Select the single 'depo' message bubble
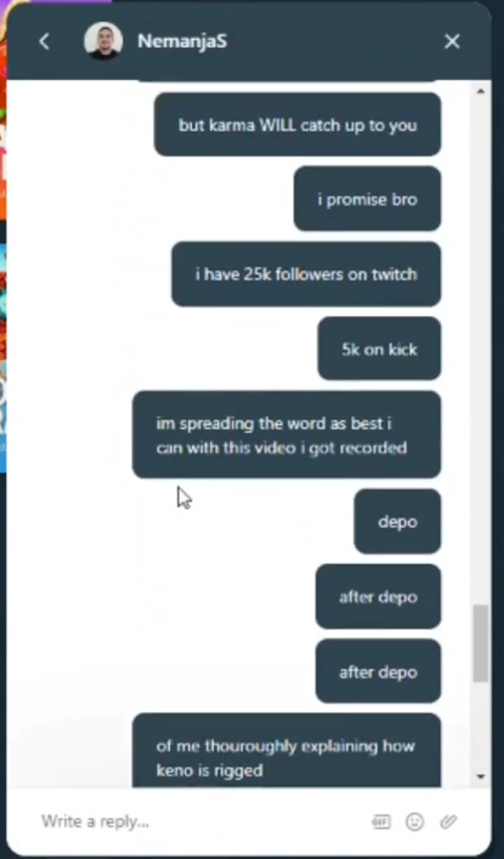The width and height of the screenshot is (504, 859). (397, 522)
